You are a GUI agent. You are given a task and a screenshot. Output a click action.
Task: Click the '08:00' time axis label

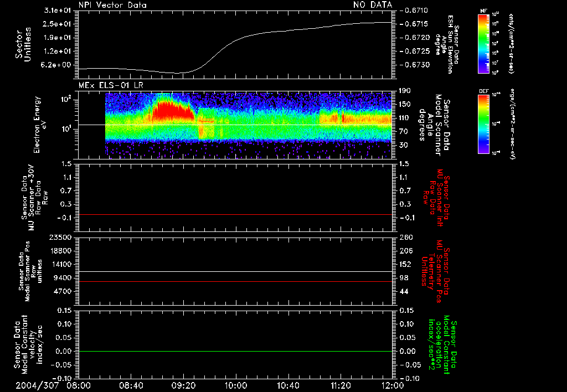tap(78, 385)
